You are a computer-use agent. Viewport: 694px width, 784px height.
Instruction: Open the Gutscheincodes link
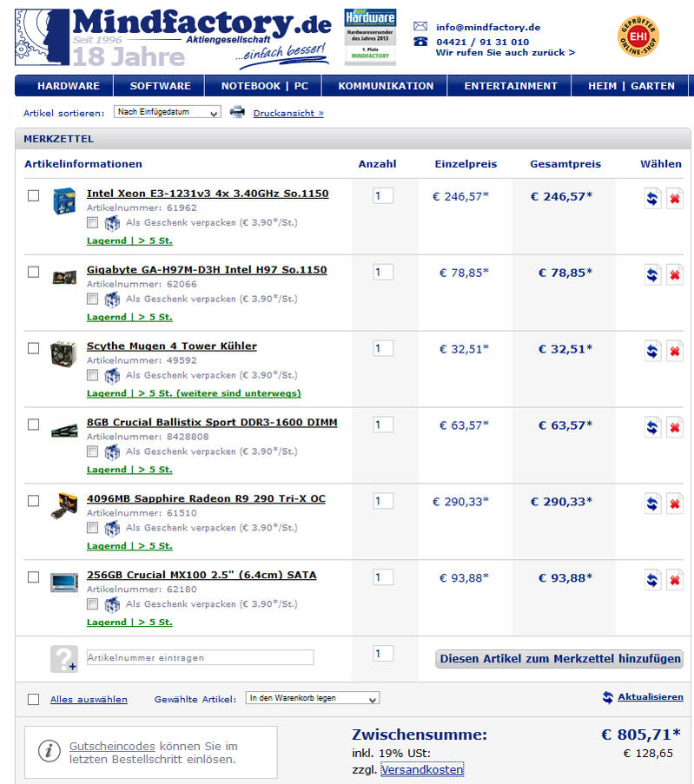click(x=112, y=746)
